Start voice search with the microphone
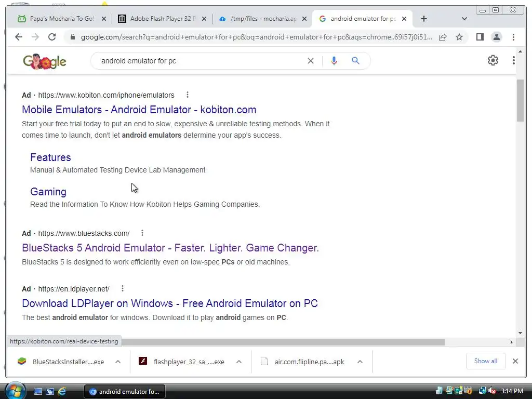 [x=334, y=61]
